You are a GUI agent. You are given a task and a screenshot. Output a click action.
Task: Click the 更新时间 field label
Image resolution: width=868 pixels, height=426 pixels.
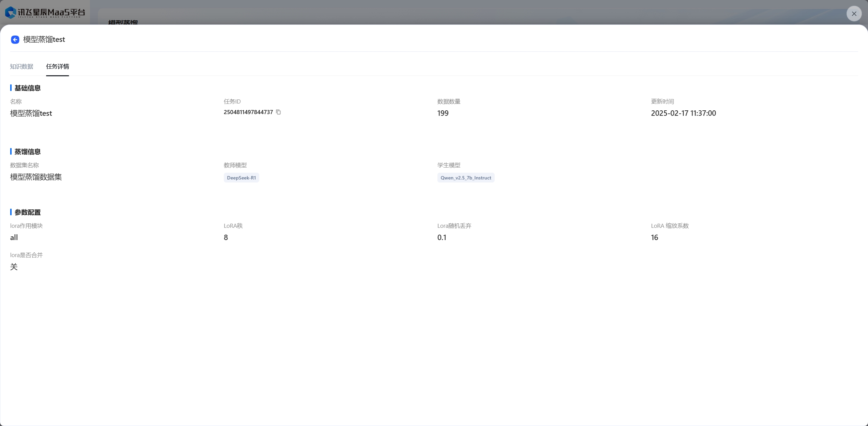coord(662,101)
